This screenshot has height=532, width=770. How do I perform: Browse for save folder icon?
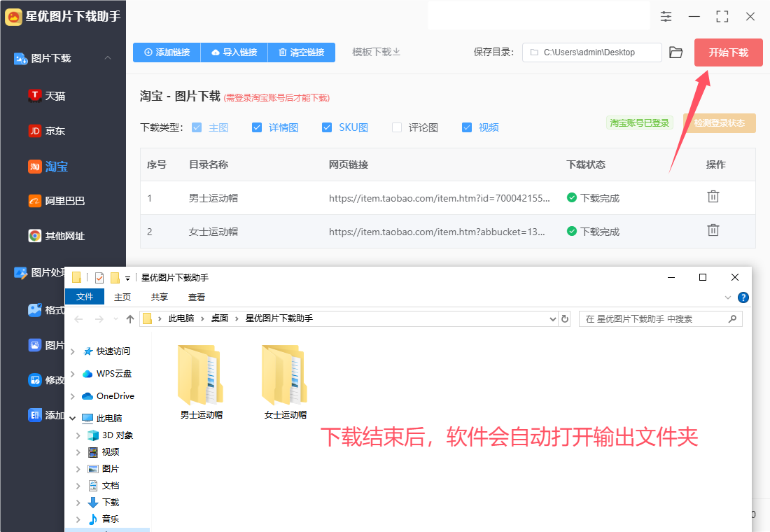pyautogui.click(x=676, y=52)
